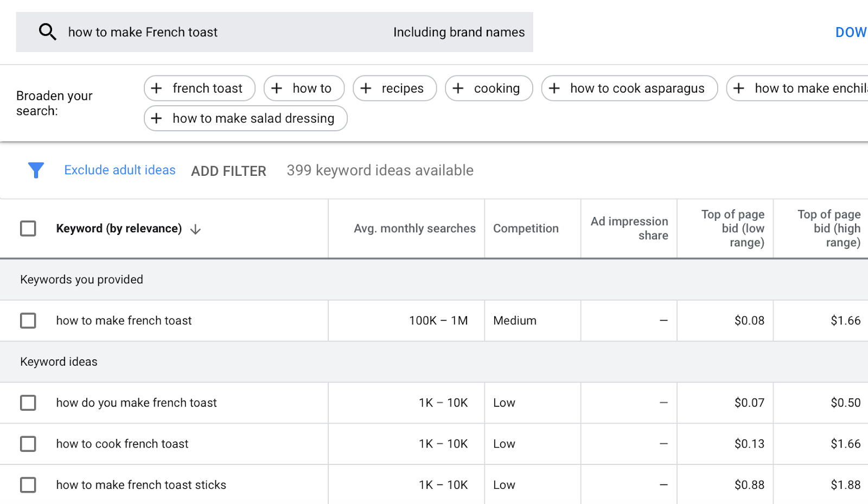Click Top of page bid (low range) header
Screen dimensions: 868x504
[732, 228]
